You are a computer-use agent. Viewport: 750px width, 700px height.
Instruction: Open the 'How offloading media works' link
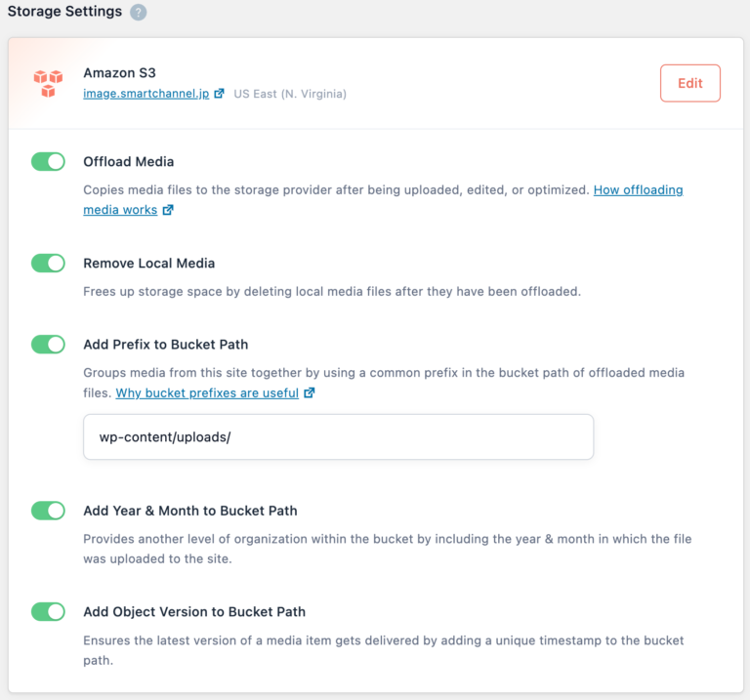click(638, 190)
